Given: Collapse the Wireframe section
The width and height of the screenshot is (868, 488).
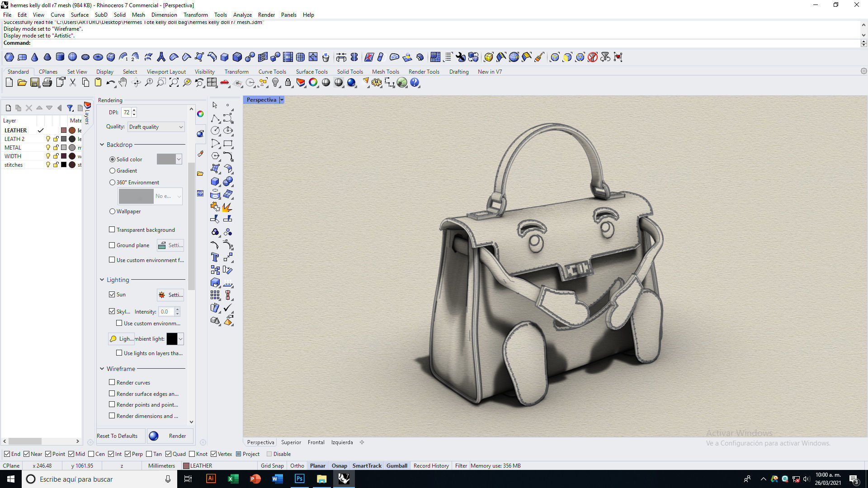Looking at the screenshot, I should [x=102, y=369].
